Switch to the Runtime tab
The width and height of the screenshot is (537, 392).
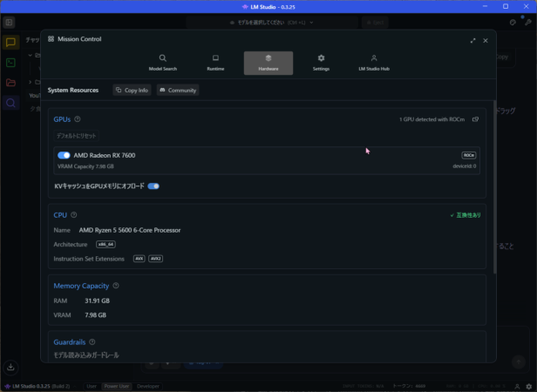(215, 63)
